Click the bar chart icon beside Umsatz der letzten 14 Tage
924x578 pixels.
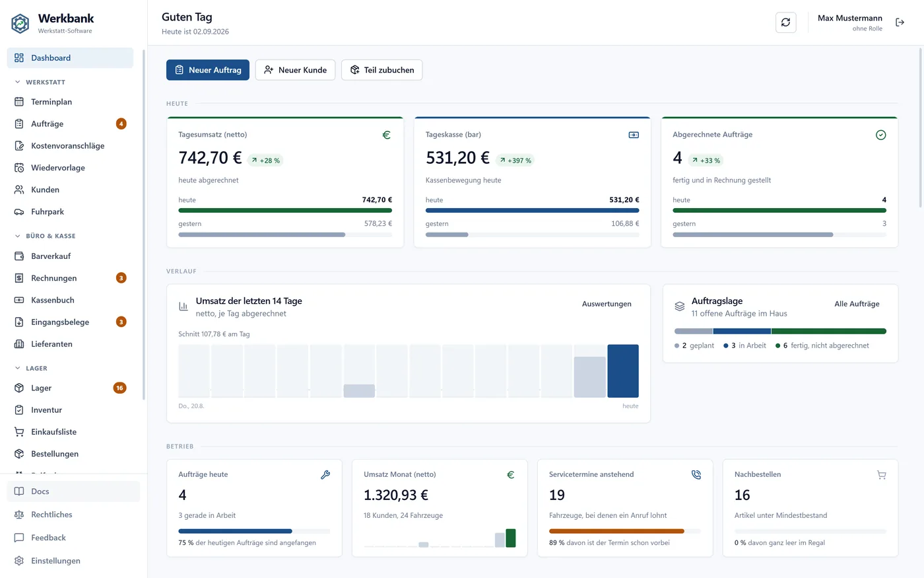pos(183,307)
